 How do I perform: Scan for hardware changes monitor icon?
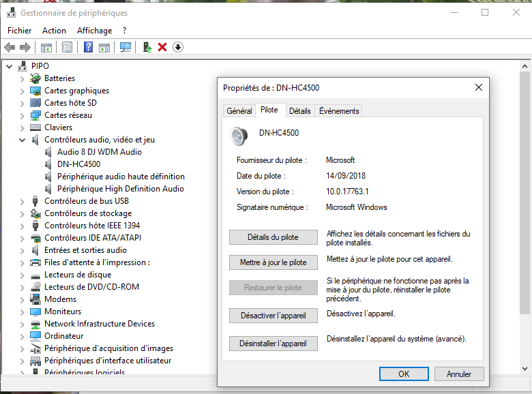click(x=125, y=47)
